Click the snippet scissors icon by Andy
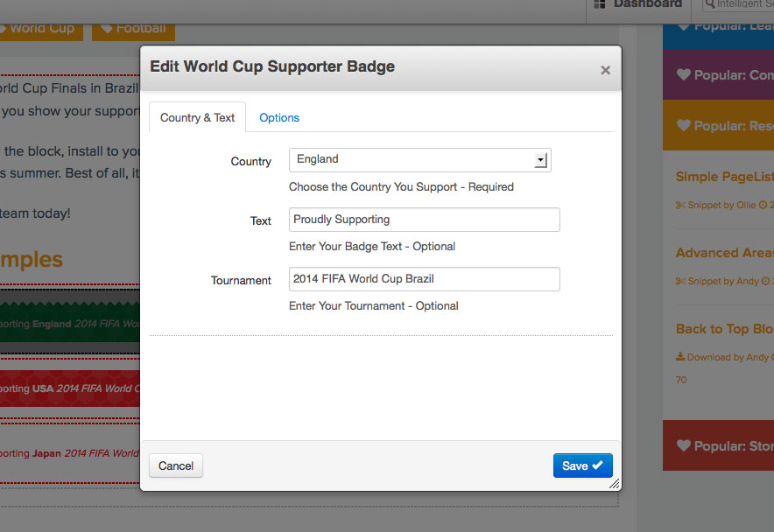The width and height of the screenshot is (774, 532). [x=680, y=281]
